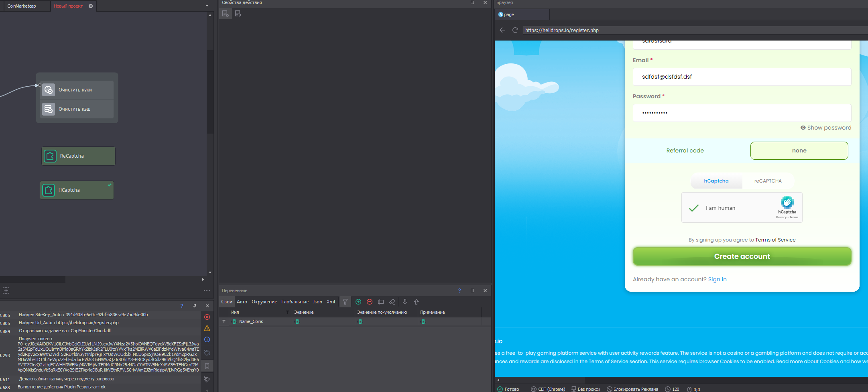Open the three-dots menu below canvas
Viewport: 868px width, 392px height.
click(207, 290)
